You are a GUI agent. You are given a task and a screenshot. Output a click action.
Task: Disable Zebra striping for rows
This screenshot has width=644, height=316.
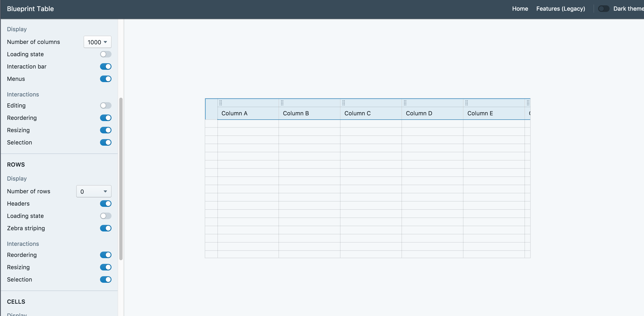point(106,228)
